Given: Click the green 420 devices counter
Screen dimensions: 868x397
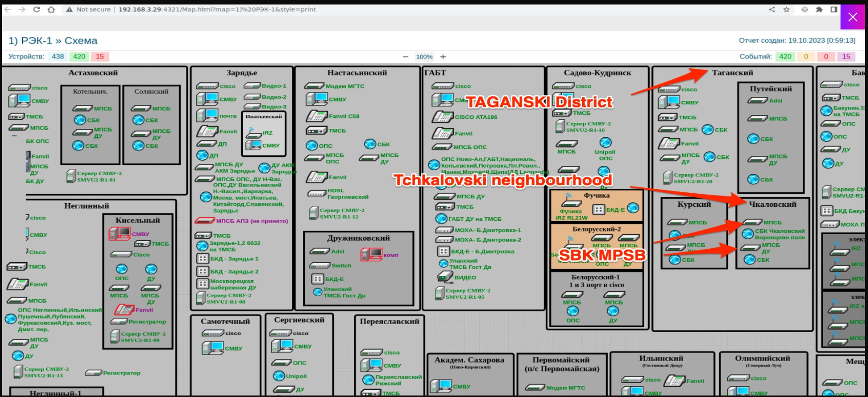Looking at the screenshot, I should pos(79,56).
